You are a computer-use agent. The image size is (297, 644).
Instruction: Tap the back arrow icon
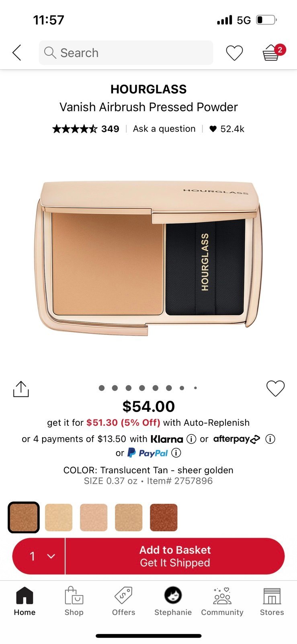[16, 53]
